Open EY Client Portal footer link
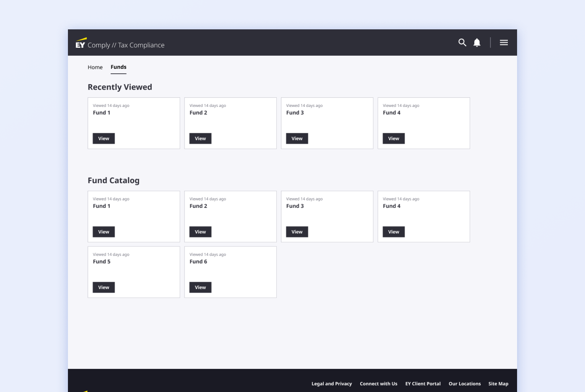 [x=423, y=384]
